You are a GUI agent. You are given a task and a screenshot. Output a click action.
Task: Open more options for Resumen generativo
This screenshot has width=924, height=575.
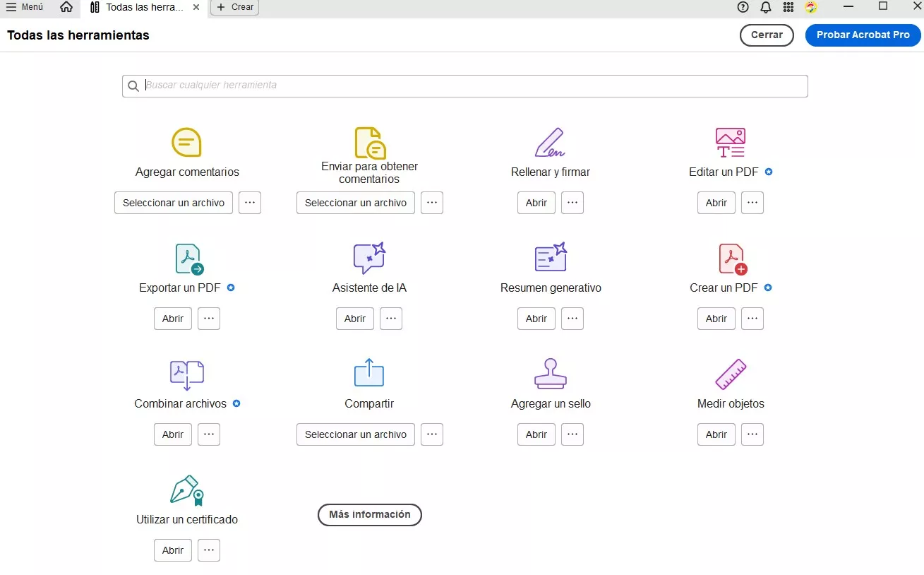pyautogui.click(x=572, y=319)
